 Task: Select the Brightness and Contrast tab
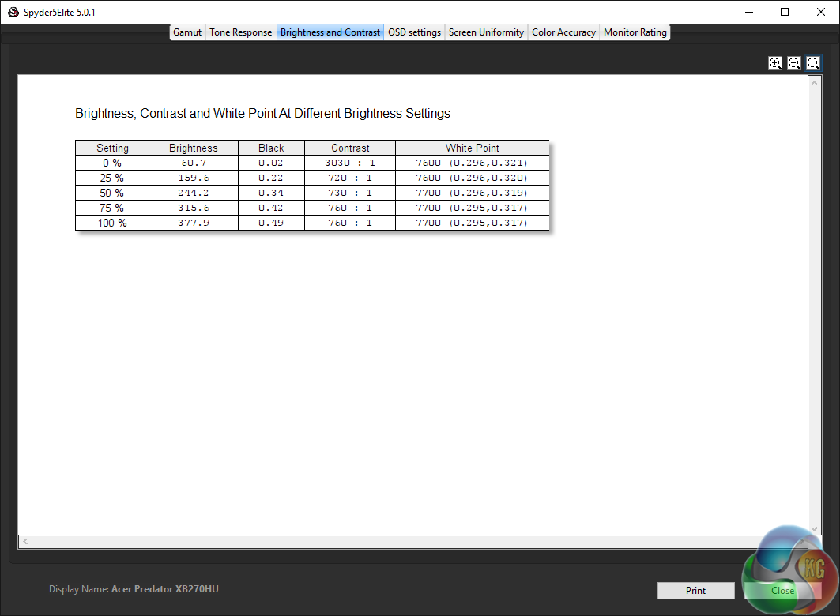click(330, 32)
